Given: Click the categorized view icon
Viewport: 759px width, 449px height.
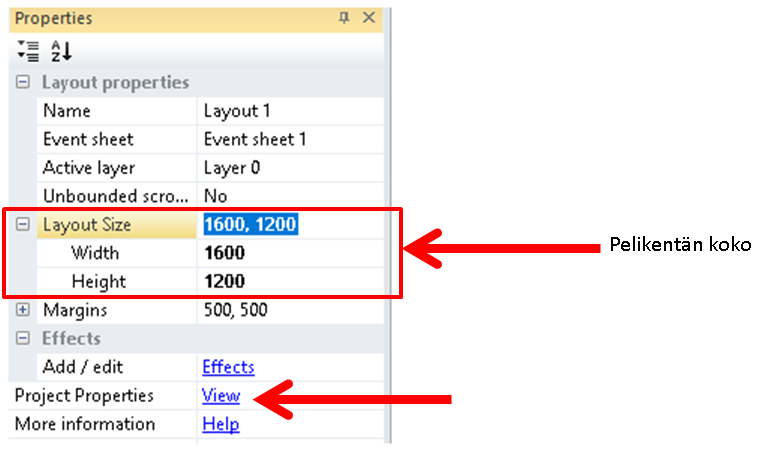Looking at the screenshot, I should click(x=28, y=51).
